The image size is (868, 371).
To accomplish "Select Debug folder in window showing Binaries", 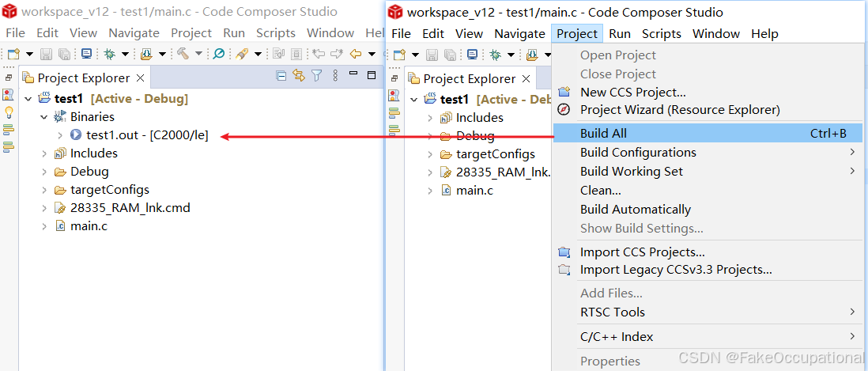I will point(89,172).
